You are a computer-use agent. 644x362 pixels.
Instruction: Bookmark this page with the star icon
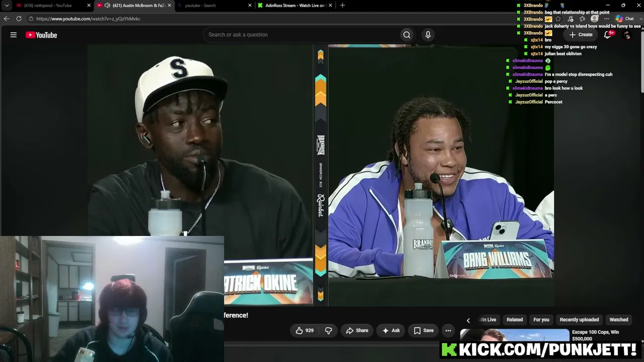coord(558,19)
